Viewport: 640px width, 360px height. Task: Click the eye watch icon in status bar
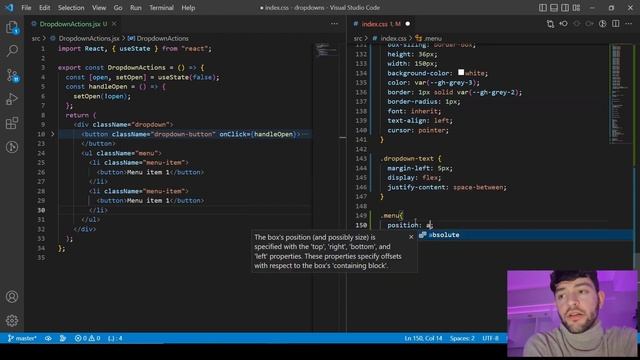(x=48, y=338)
